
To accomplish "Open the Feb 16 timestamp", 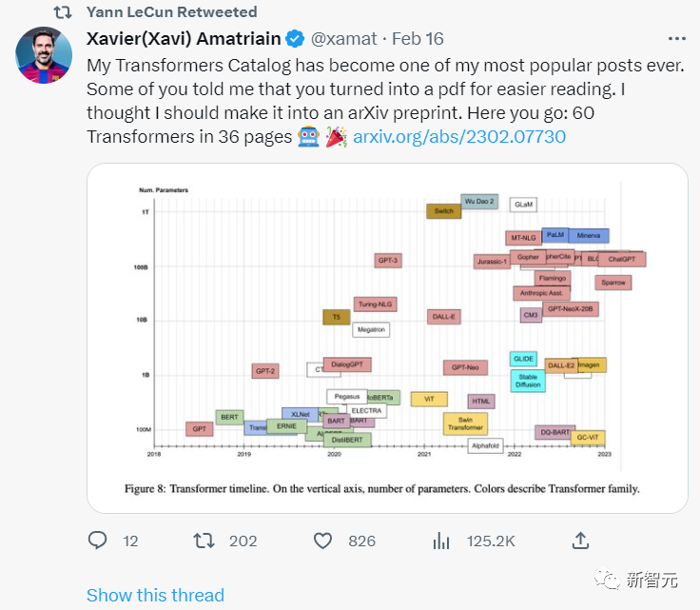I will [418, 39].
